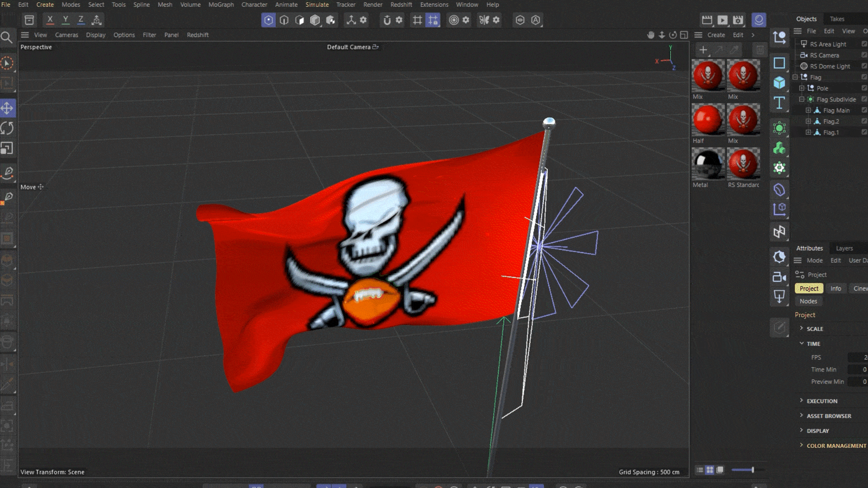
Task: Open the Edit Render Settings icon
Action: pyautogui.click(x=738, y=20)
